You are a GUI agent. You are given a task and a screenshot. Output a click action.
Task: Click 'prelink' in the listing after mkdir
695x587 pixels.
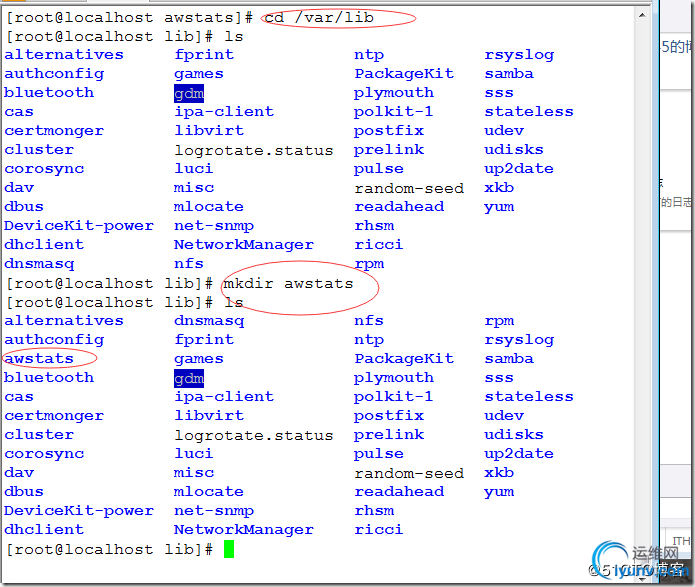pos(389,435)
